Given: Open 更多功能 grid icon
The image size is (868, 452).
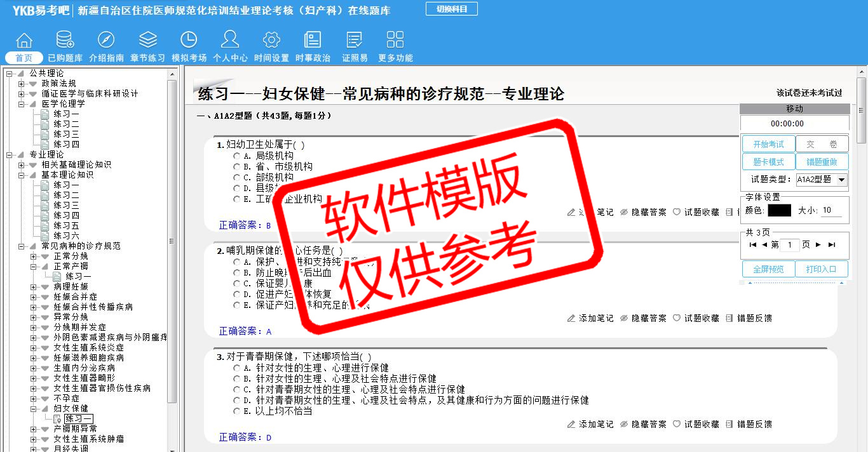Looking at the screenshot, I should [x=395, y=41].
